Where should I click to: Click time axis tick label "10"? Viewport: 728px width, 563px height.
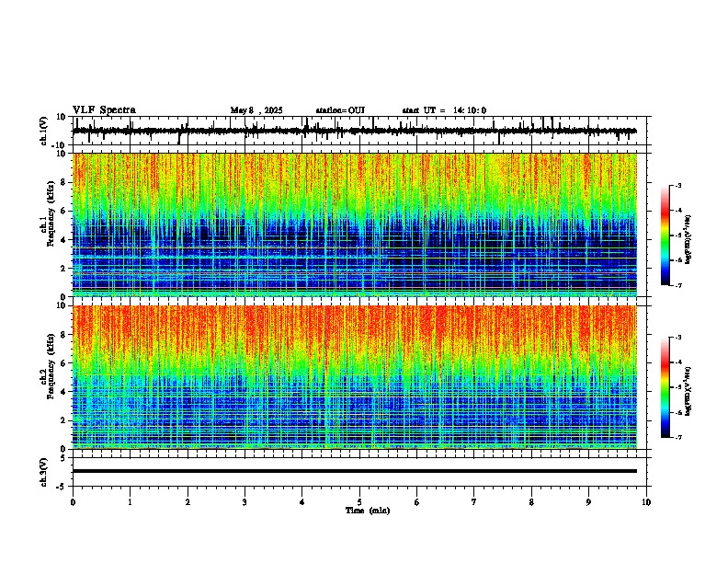click(x=646, y=502)
